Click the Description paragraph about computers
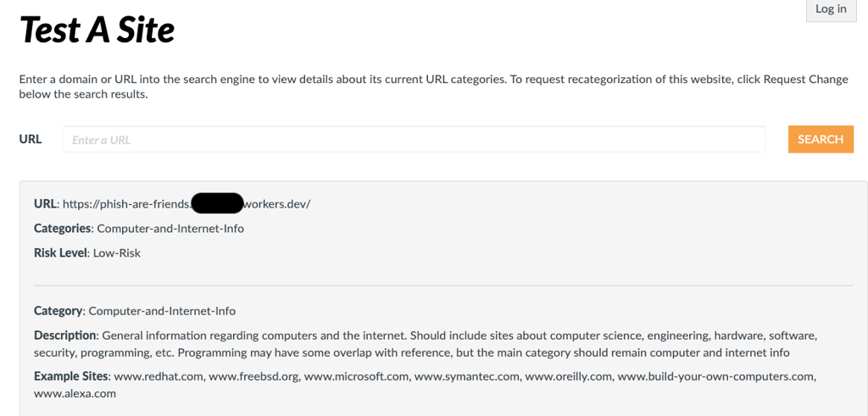 pos(424,344)
